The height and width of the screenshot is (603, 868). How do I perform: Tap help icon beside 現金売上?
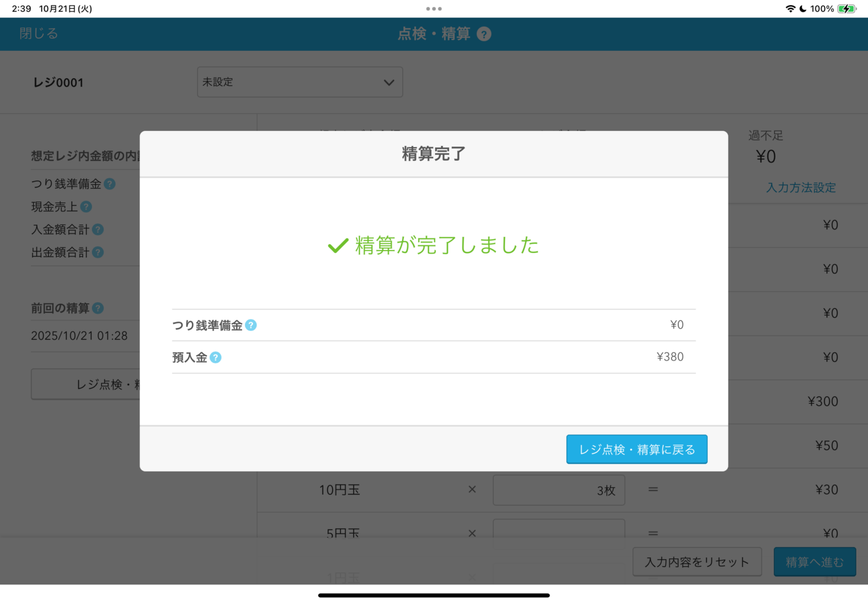pos(86,207)
